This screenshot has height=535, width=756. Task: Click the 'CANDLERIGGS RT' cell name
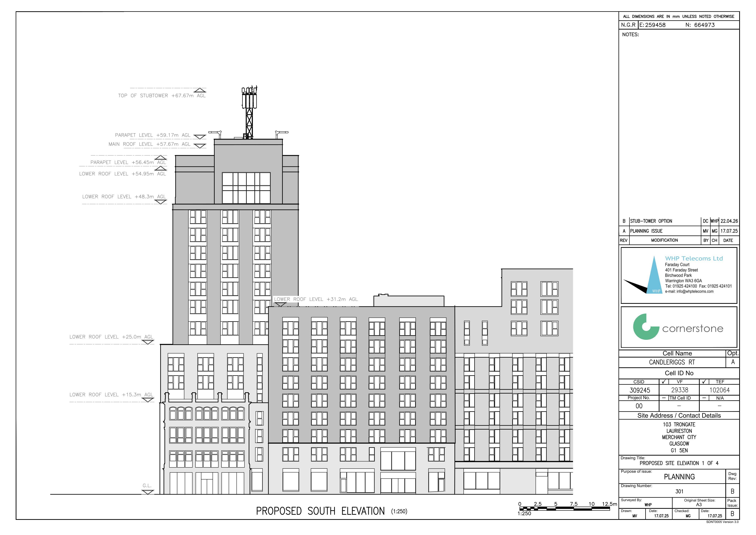(x=672, y=362)
